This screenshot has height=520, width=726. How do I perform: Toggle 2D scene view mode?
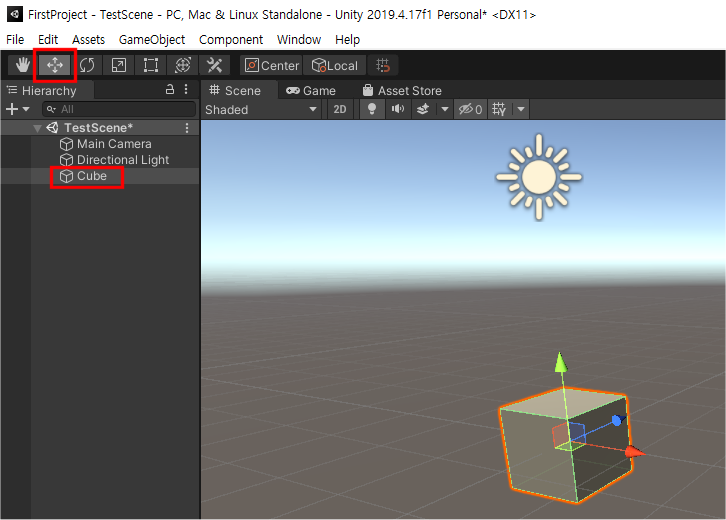340,110
